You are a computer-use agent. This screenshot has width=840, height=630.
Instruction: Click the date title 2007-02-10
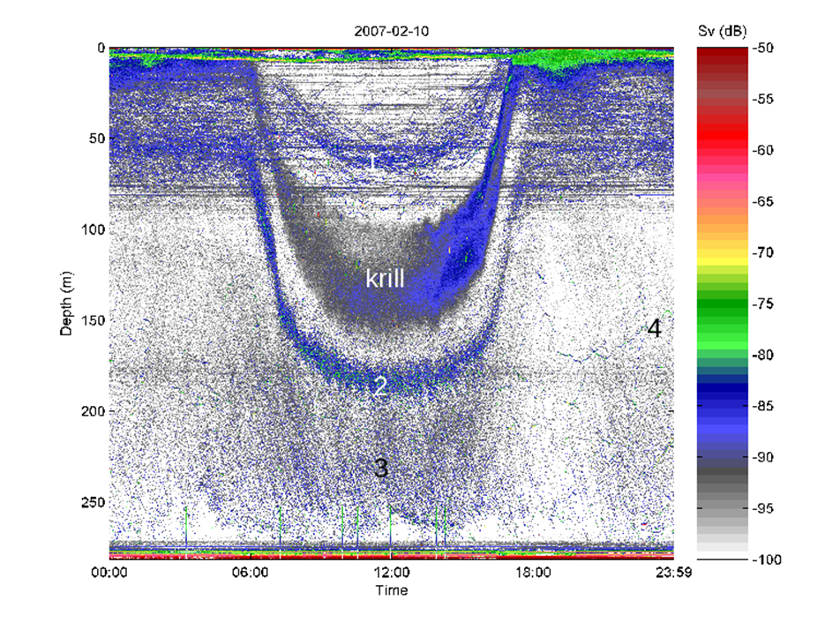(392, 31)
